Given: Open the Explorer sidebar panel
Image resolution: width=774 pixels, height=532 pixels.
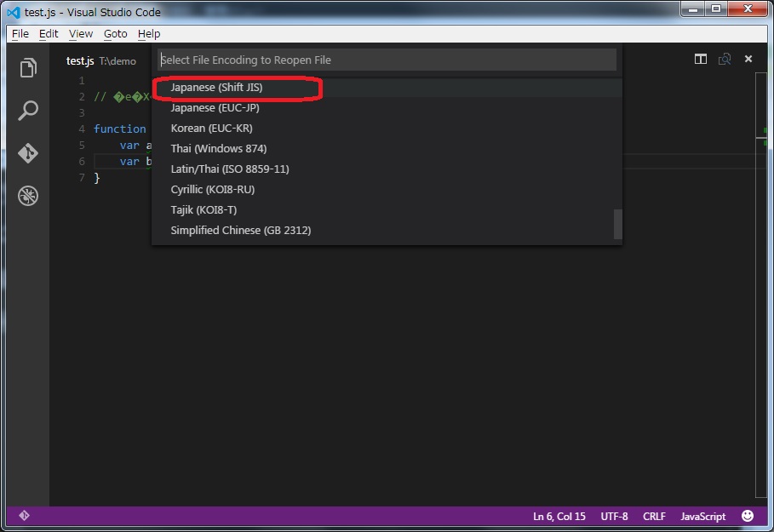Looking at the screenshot, I should coord(27,68).
